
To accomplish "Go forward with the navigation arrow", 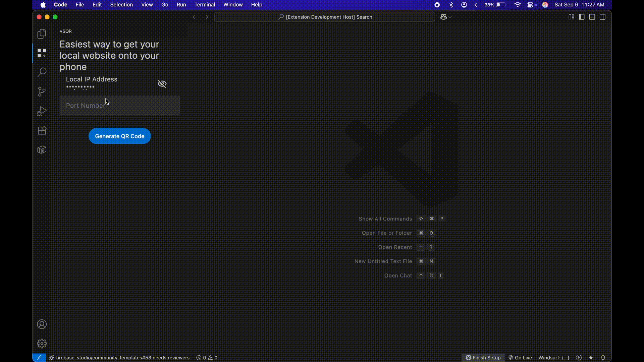I will (206, 17).
